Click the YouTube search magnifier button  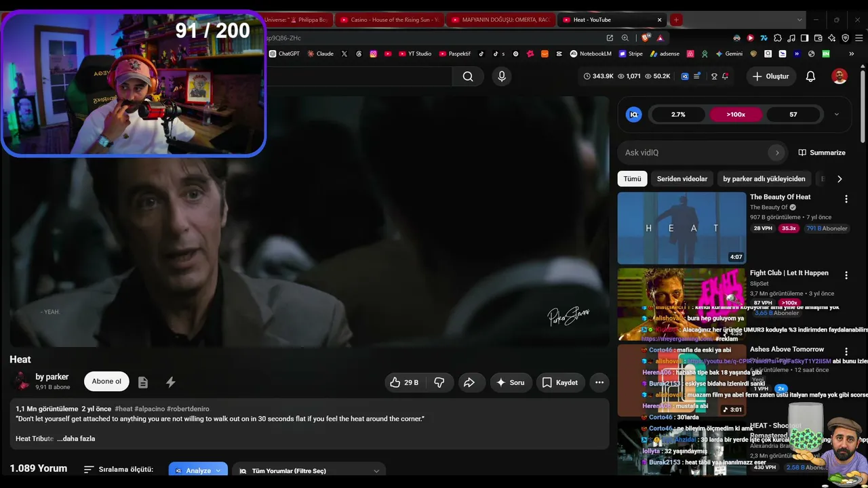468,77
